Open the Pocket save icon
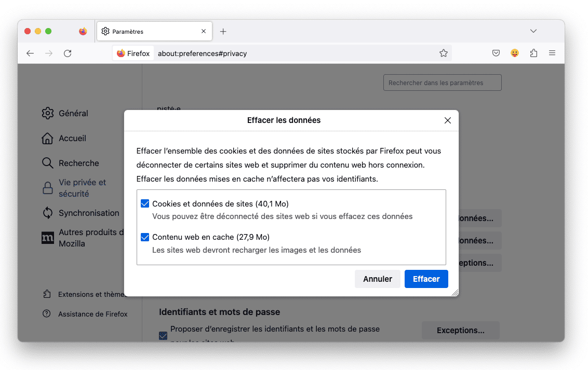This screenshot has height=370, width=588. pyautogui.click(x=496, y=53)
